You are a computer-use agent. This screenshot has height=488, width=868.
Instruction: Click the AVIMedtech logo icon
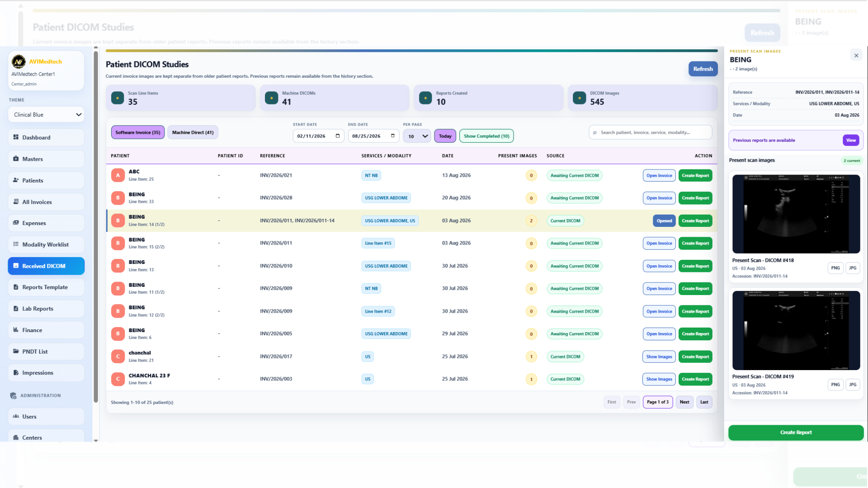[19, 61]
